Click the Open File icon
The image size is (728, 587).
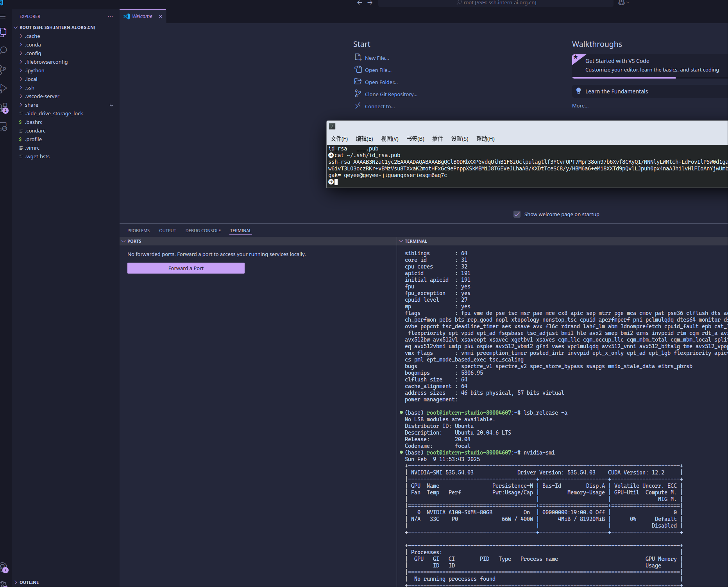[x=358, y=70]
